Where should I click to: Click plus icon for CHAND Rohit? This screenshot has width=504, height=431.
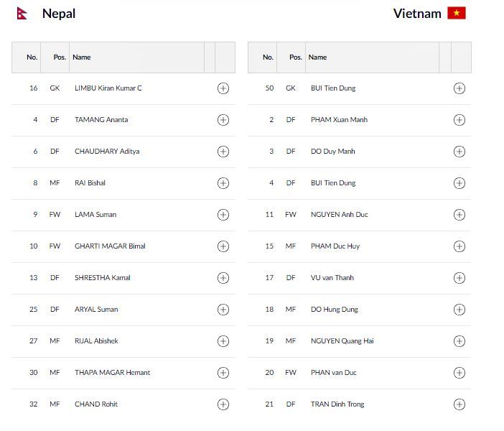(223, 404)
